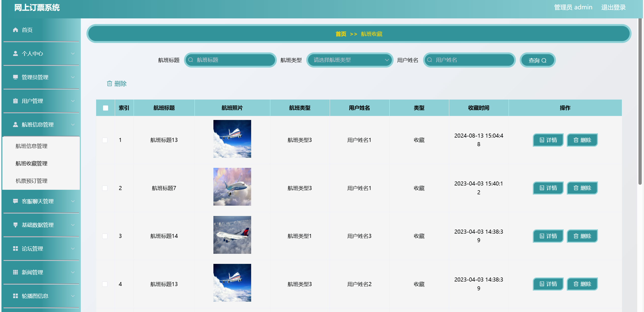The height and width of the screenshot is (312, 644).
Task: Click the monitor icon next to 管理员管理
Action: click(x=15, y=77)
